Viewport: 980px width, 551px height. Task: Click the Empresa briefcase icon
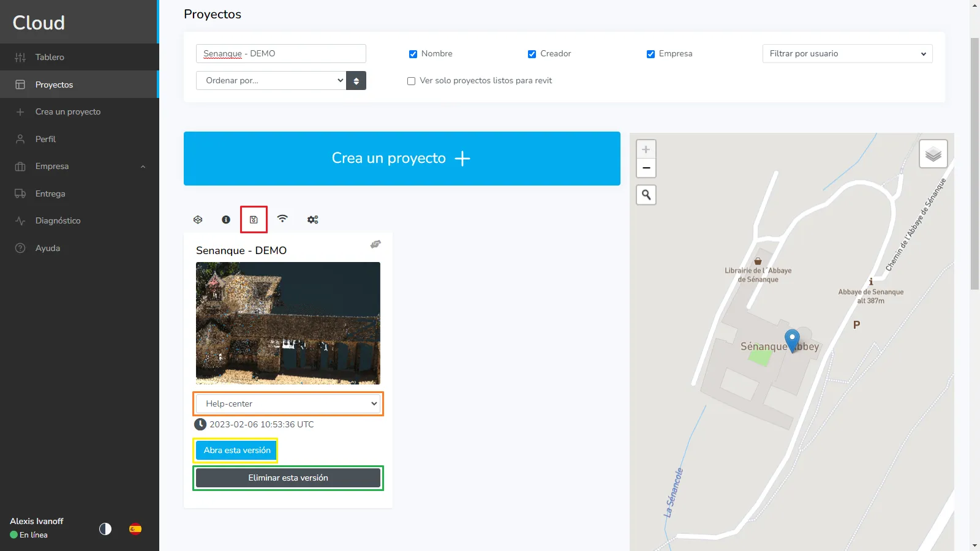(20, 167)
